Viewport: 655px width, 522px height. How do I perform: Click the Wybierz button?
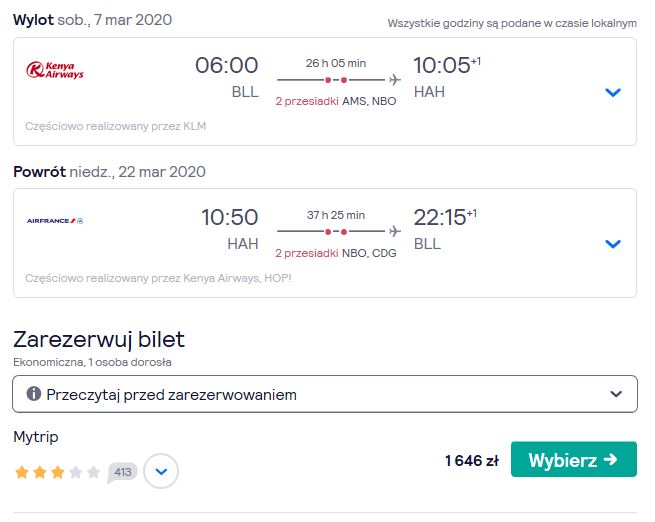tap(574, 459)
